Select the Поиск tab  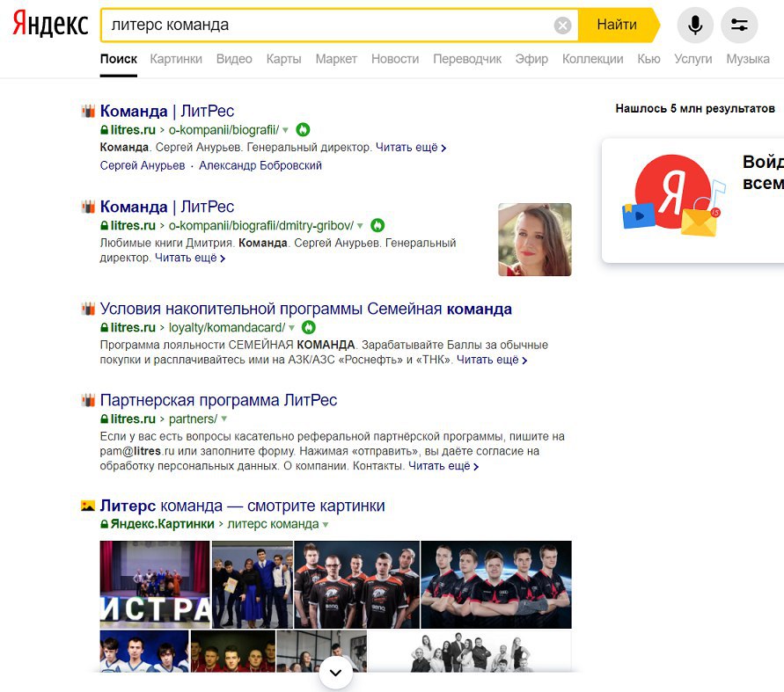tap(119, 59)
